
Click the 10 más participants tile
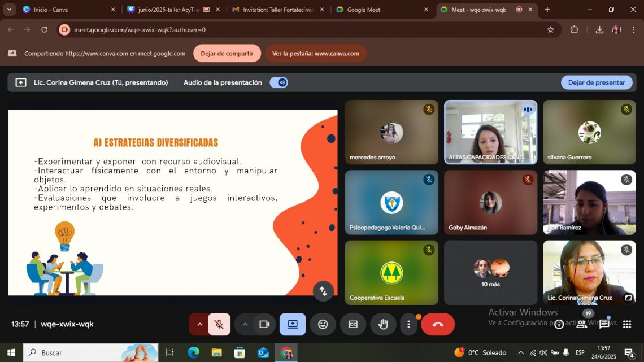(x=490, y=273)
